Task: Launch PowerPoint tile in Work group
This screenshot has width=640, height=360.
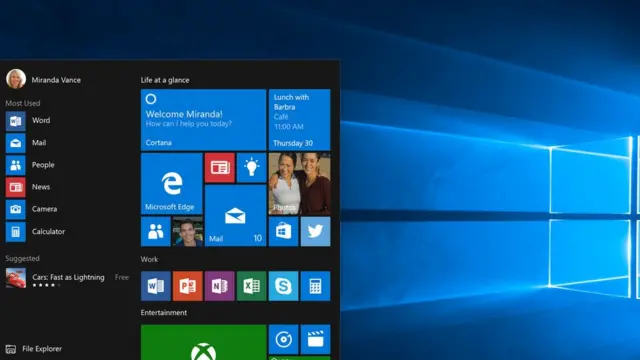Action: [x=188, y=286]
